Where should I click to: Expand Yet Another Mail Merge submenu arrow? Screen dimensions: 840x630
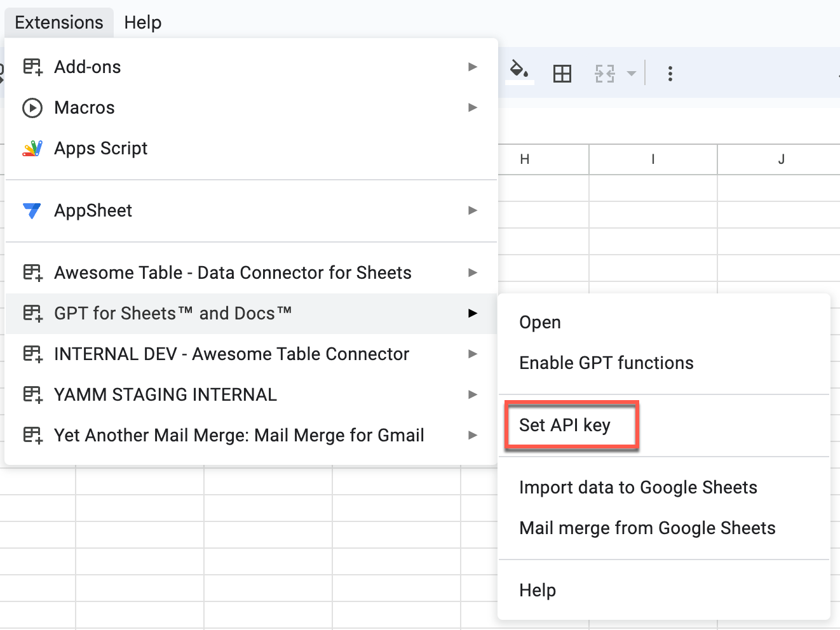(472, 435)
